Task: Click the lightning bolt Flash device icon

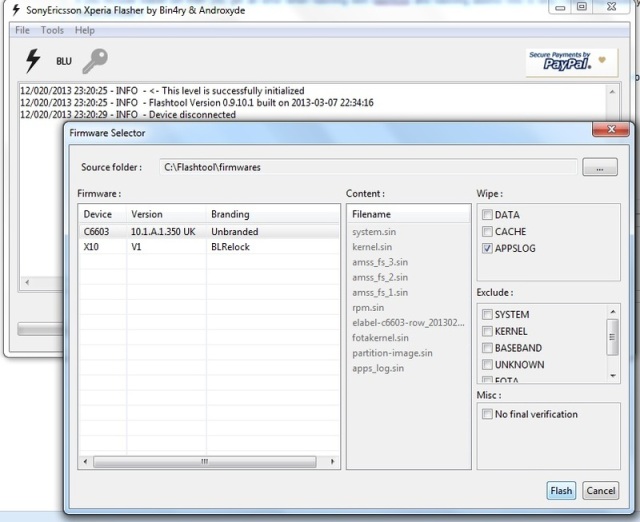Action: click(x=33, y=61)
